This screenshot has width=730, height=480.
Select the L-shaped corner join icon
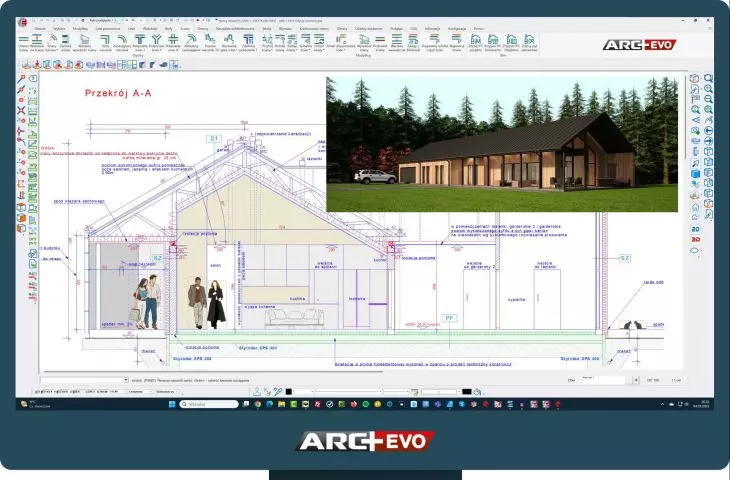tap(105, 39)
